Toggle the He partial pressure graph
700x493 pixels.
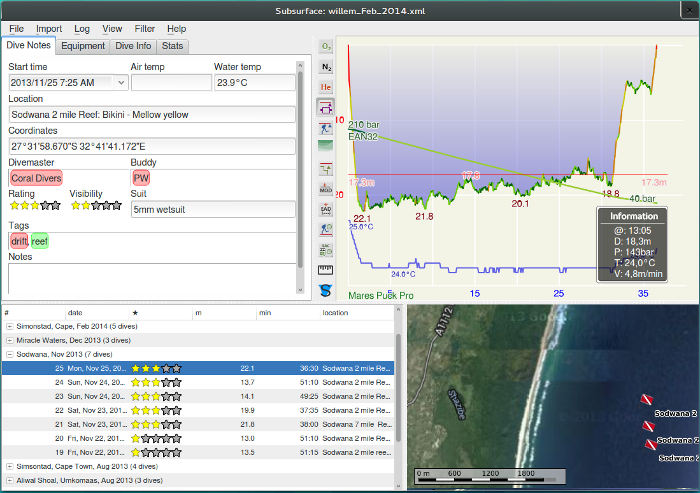pos(326,87)
